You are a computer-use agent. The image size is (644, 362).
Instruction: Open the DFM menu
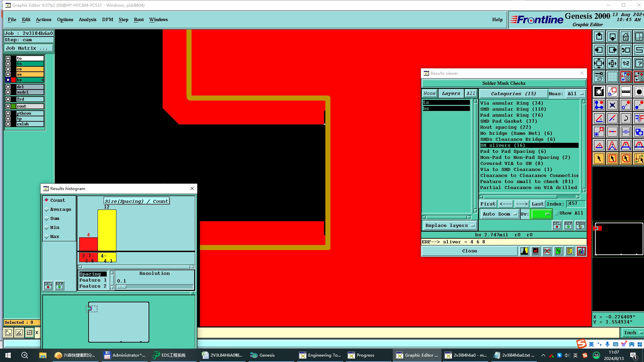coord(107,19)
